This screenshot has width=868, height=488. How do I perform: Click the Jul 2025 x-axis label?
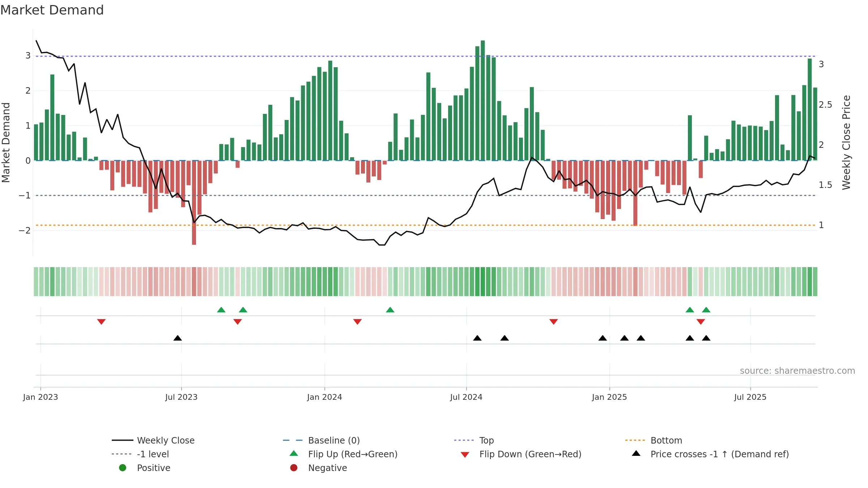[x=750, y=397]
